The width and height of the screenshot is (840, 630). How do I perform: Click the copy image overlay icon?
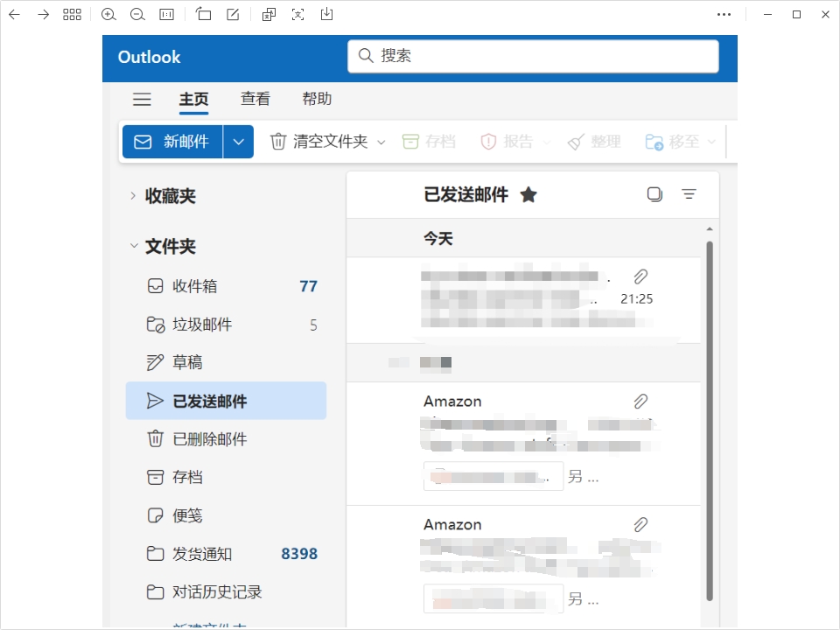269,15
